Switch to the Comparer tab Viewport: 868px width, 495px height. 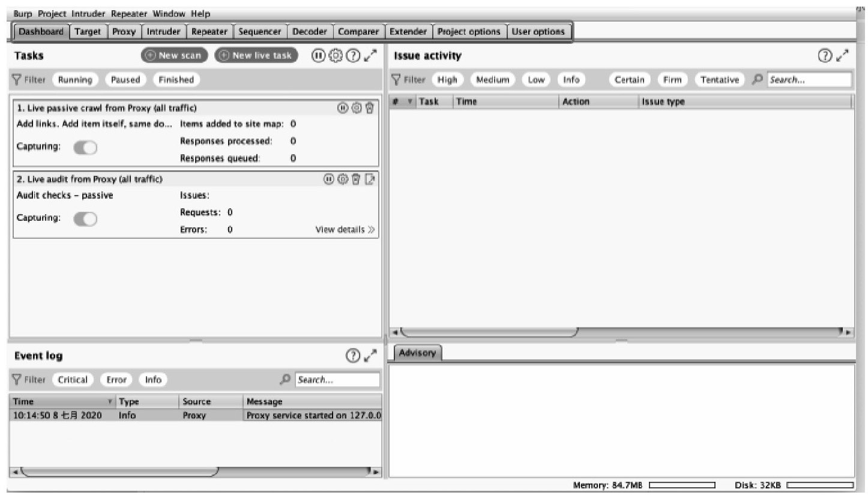[x=358, y=32]
